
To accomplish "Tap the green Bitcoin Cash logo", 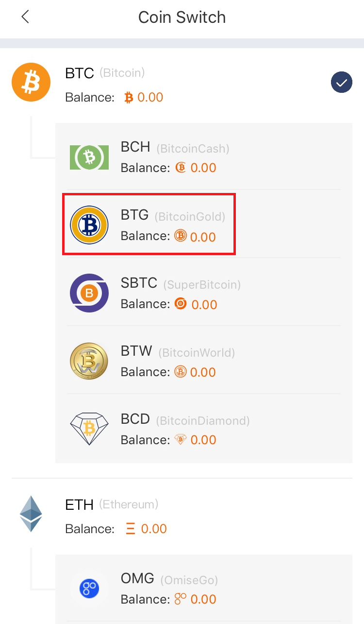I will 89,157.
